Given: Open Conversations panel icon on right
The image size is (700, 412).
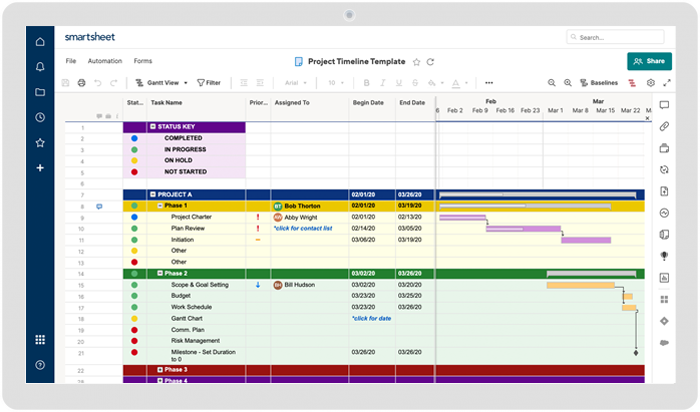Looking at the screenshot, I should [663, 105].
